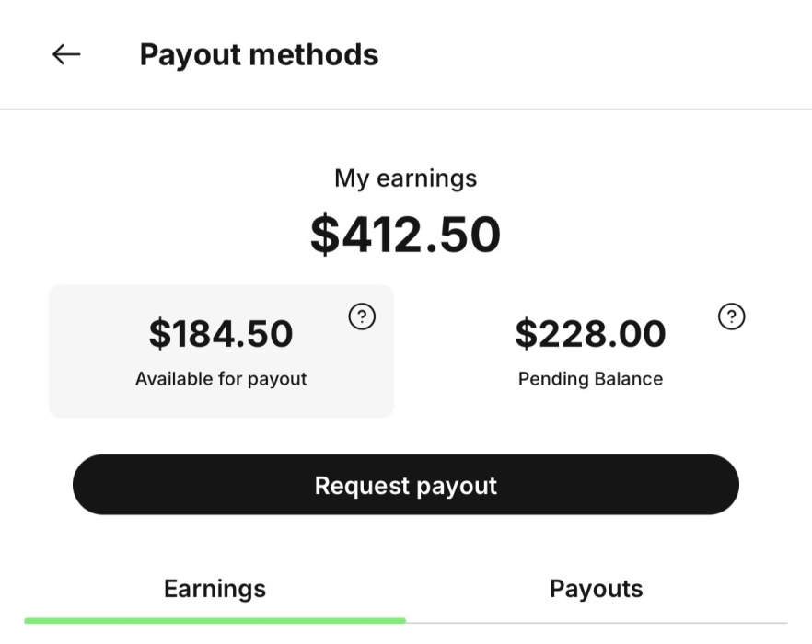Image resolution: width=812 pixels, height=644 pixels.
Task: Click the $412.50 total earnings amount
Action: 405,235
